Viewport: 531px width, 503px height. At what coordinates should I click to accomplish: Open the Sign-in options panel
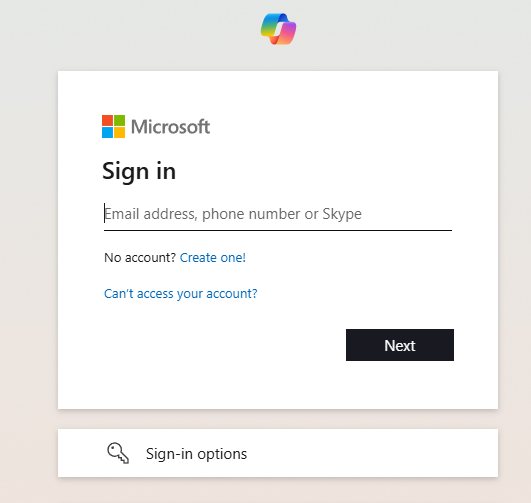click(278, 453)
